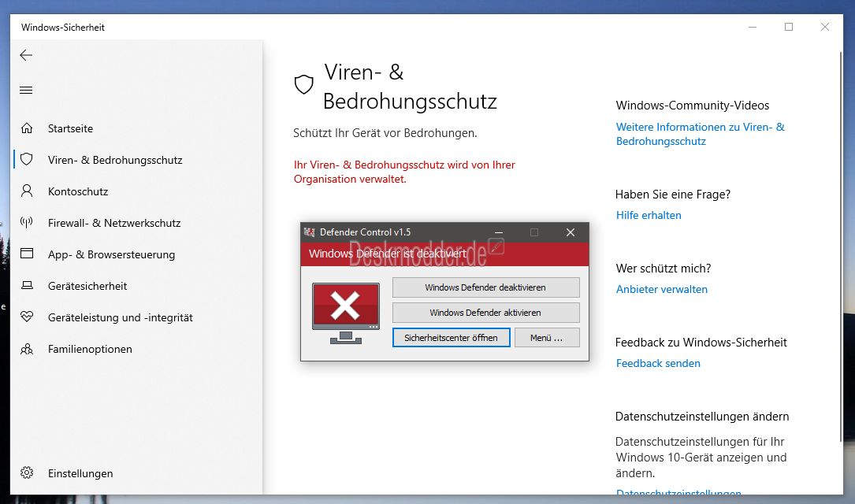The width and height of the screenshot is (855, 504).
Task: Open Gerätesicherheit section
Action: (x=87, y=286)
